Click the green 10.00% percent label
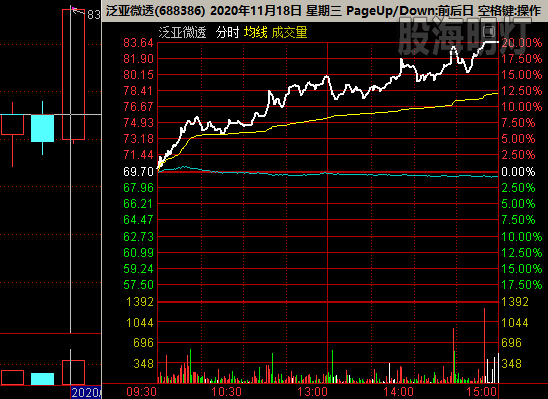The height and width of the screenshot is (399, 548). tap(522, 237)
